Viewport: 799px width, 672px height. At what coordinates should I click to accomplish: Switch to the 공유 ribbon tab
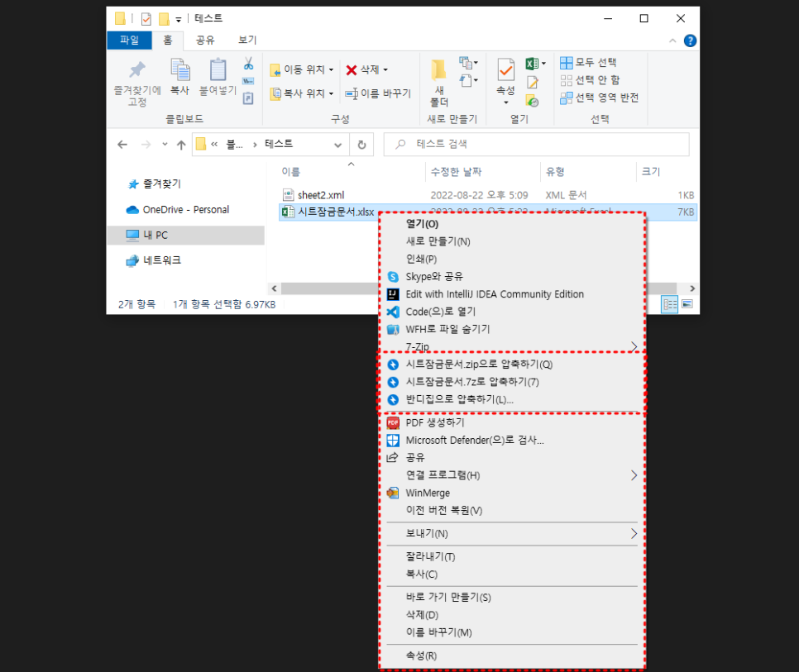click(205, 41)
